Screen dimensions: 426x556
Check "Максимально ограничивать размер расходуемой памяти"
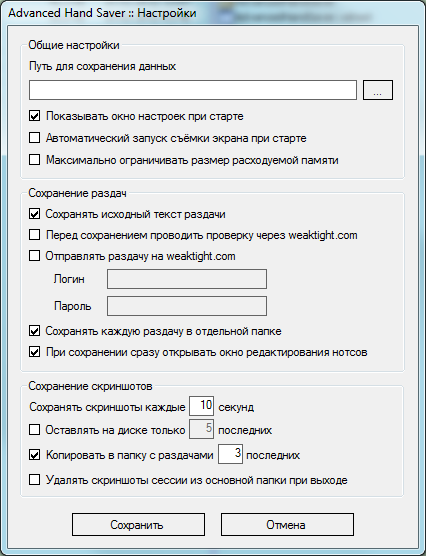(34, 160)
